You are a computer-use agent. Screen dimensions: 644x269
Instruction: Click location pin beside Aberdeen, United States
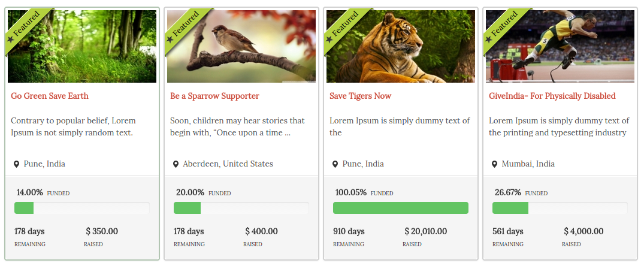point(176,164)
